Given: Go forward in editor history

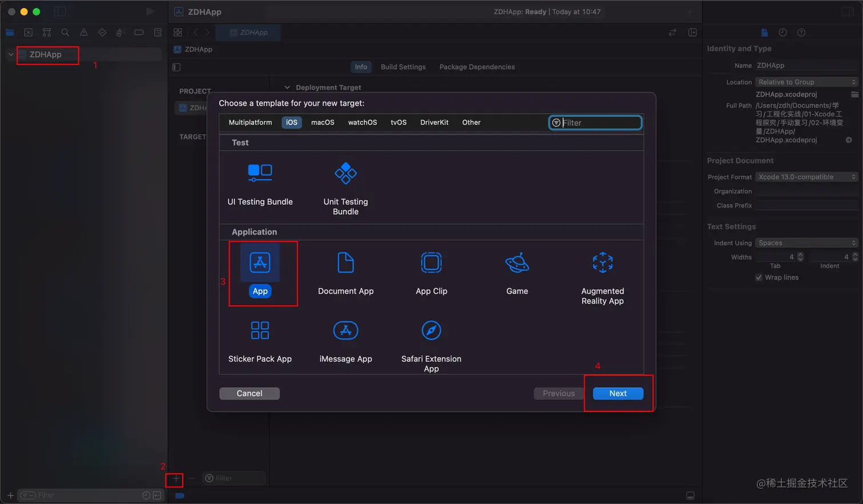Looking at the screenshot, I should 207,33.
